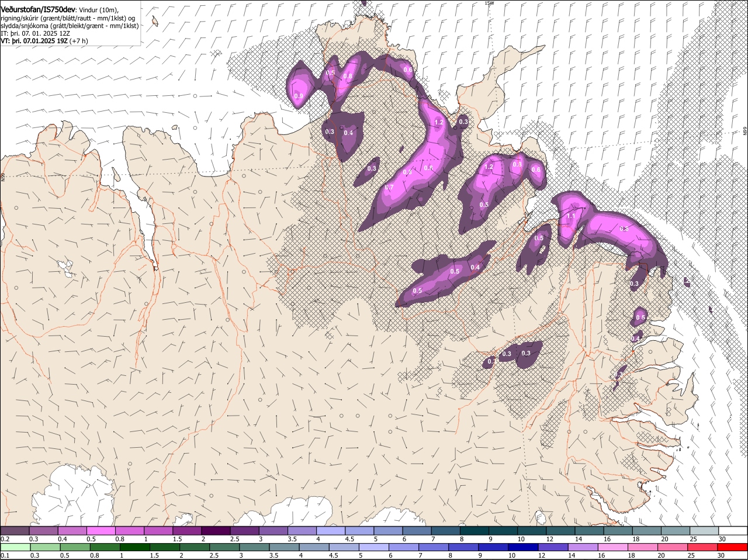Click the 'IT: þri. 07. 01. 2025 12Z' line
The height and width of the screenshot is (560, 748).
36,34
